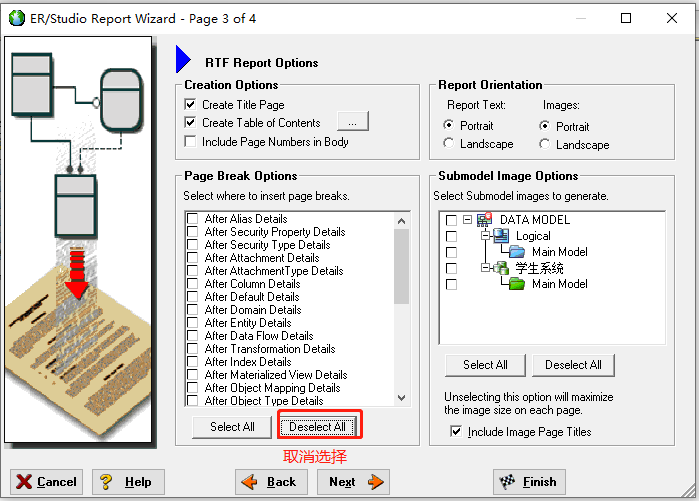Select Landscape for Images
The image size is (699, 501).
point(544,144)
